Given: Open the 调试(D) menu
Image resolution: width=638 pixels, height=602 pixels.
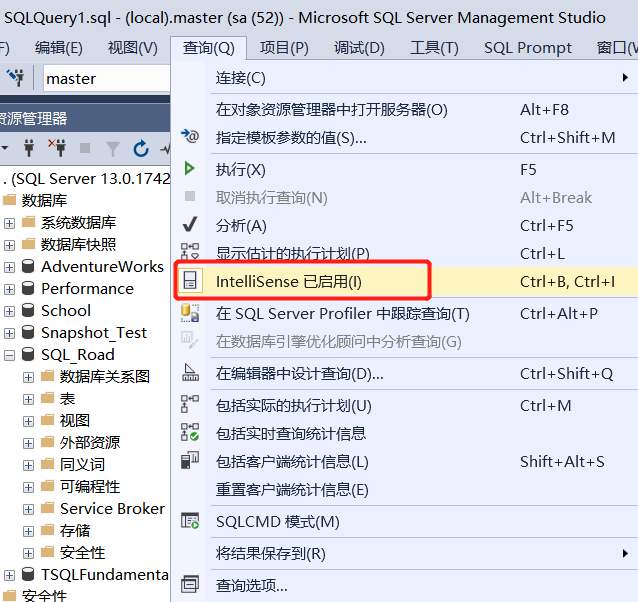Looking at the screenshot, I should (x=359, y=48).
